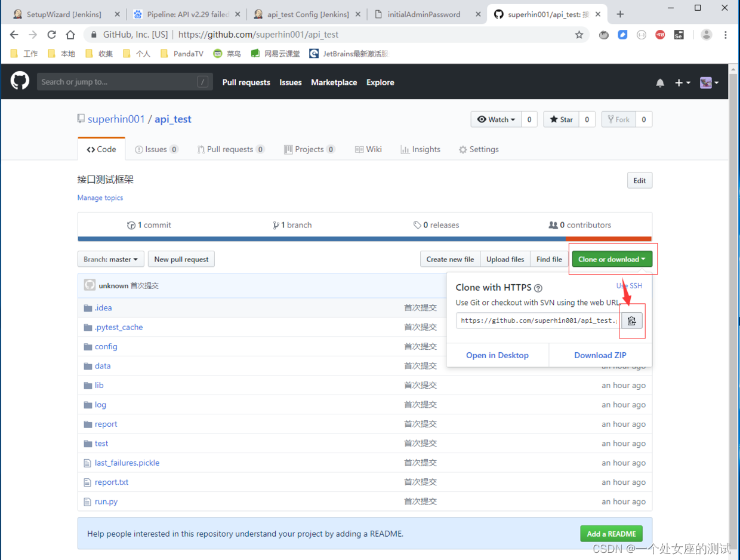Viewport: 740px width, 560px height.
Task: Click Find file
Action: pyautogui.click(x=549, y=259)
